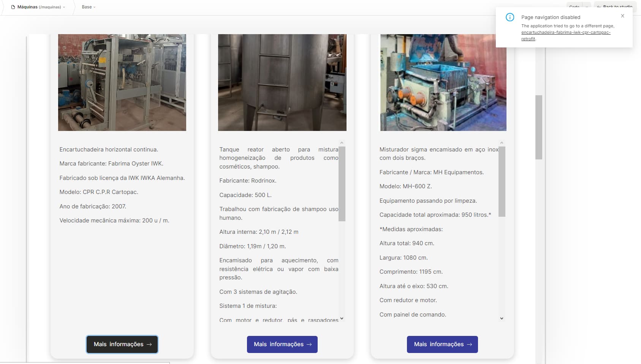Click arrow icon on Tanque reator's Mais informações
The image size is (641, 364).
tap(309, 345)
